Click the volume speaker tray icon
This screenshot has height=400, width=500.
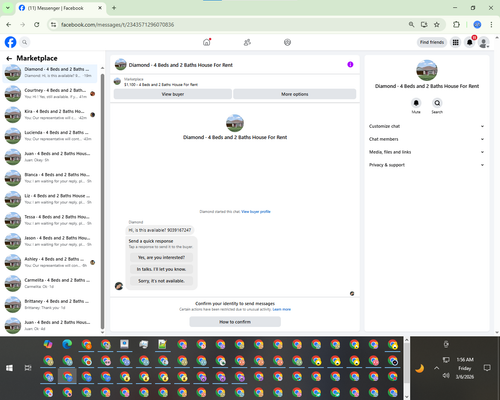(x=446, y=376)
